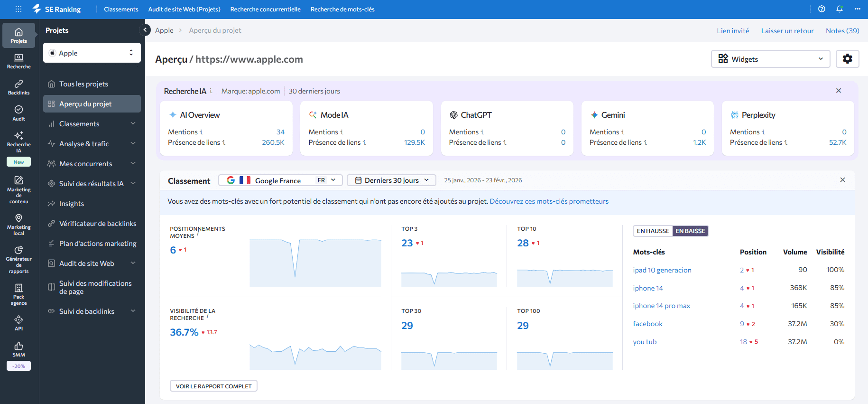Open Vérificateur de backlinks in sidebar
The width and height of the screenshot is (868, 404).
pos(92,224)
